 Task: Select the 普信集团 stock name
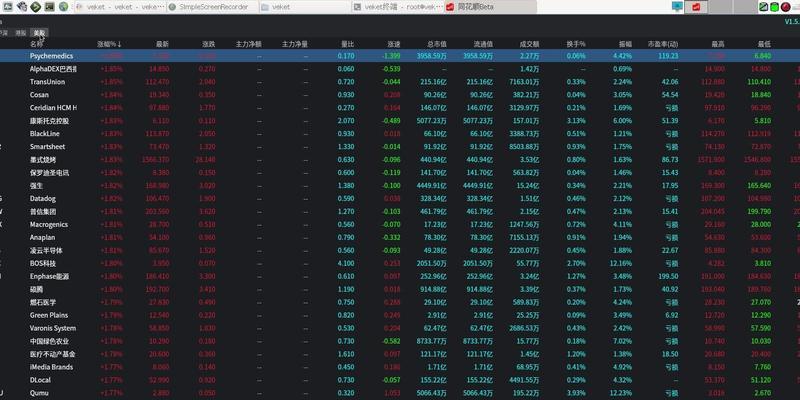click(43, 211)
